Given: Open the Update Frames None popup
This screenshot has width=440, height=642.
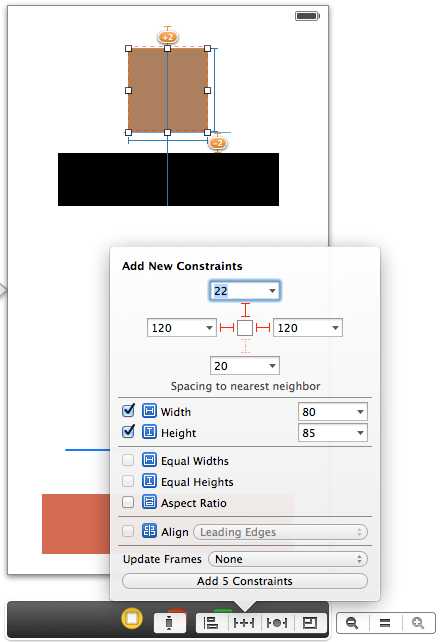Looking at the screenshot, I should [288, 559].
